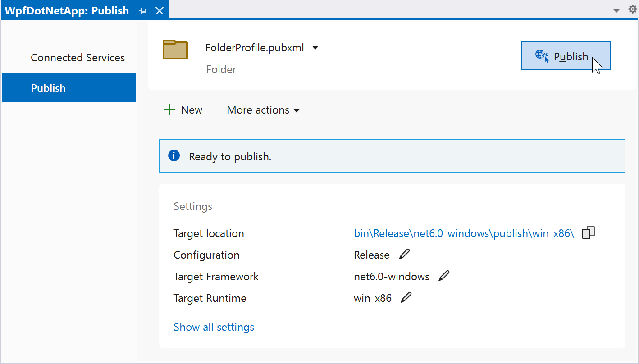The height and width of the screenshot is (364, 639).
Task: Switch to Connected Services section
Action: point(78,58)
